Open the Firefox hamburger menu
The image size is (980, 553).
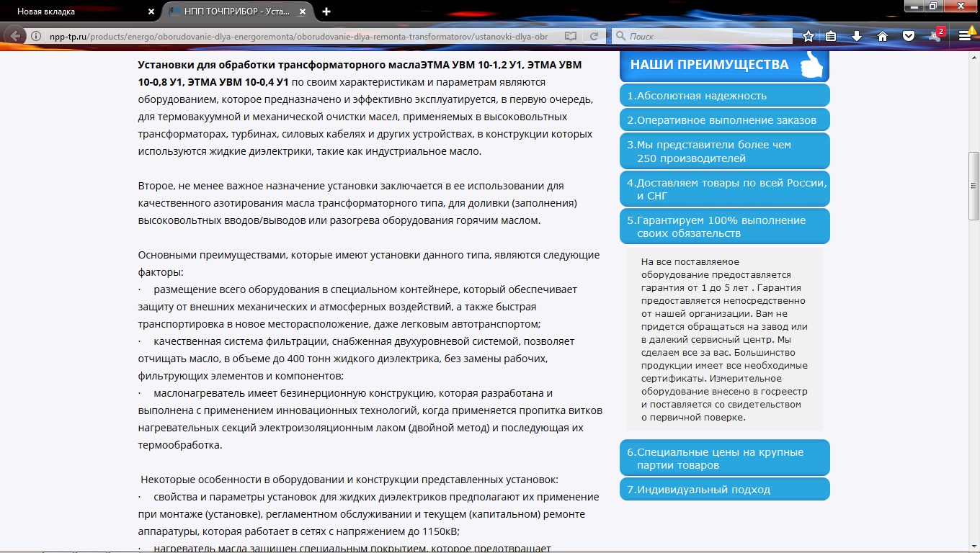tap(965, 36)
